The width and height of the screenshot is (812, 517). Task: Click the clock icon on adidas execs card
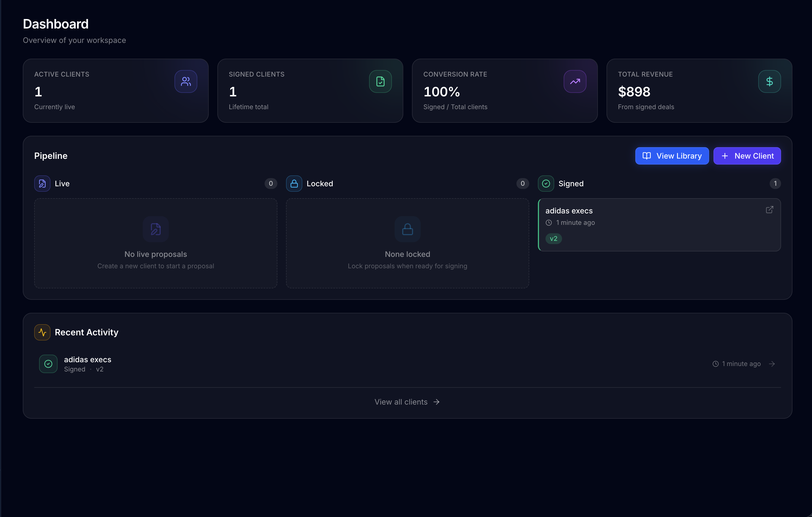click(549, 222)
